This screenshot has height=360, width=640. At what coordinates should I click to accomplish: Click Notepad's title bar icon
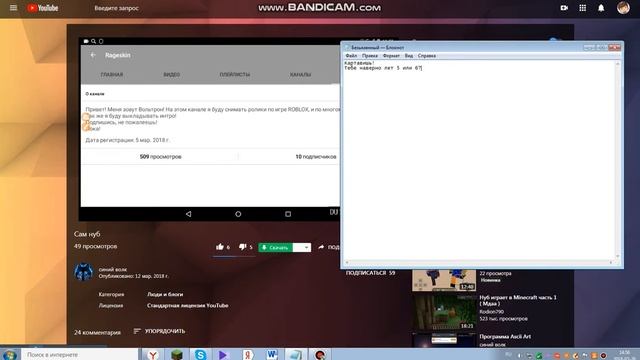click(347, 47)
